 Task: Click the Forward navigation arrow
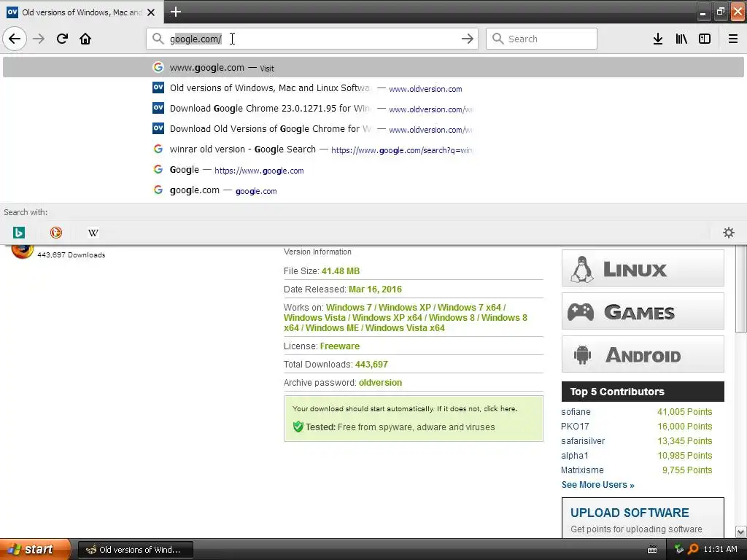pyautogui.click(x=39, y=39)
